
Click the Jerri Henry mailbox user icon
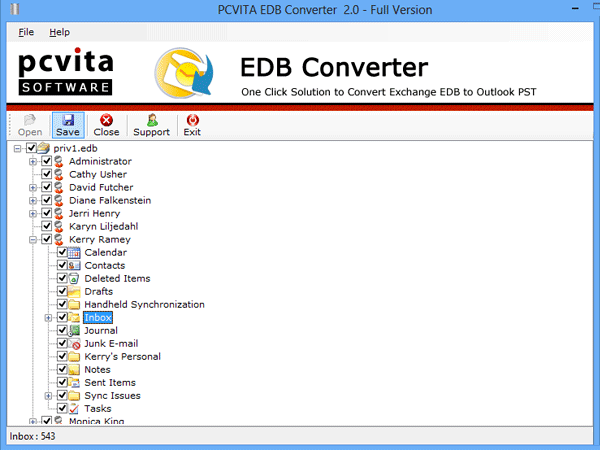point(59,213)
